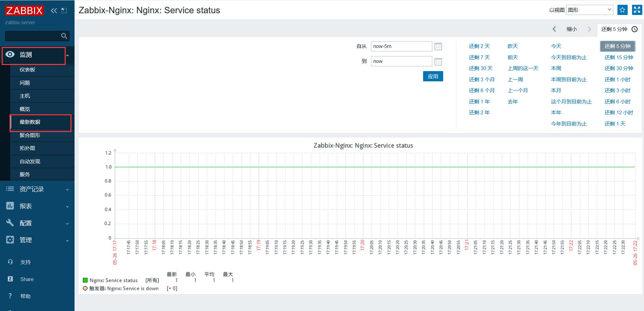The image size is (644, 311).
Task: Toggle the 还剩 5 分钟 time selector tab
Action: coord(619,29)
